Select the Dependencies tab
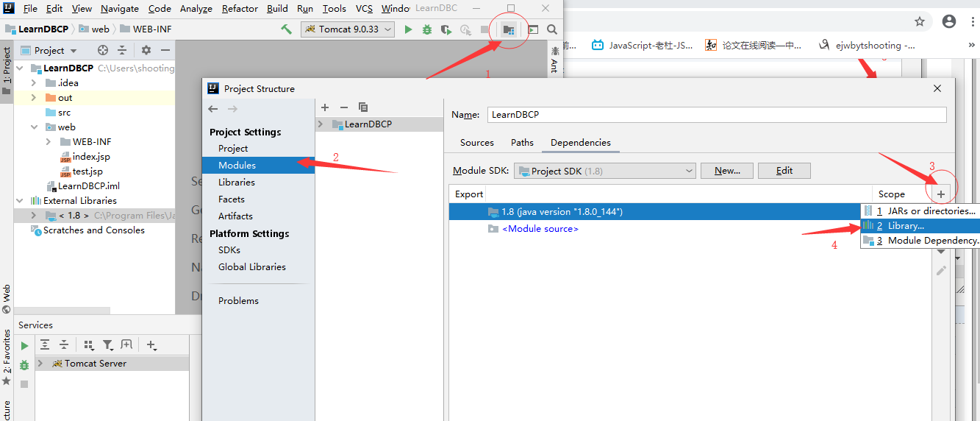 click(x=581, y=143)
